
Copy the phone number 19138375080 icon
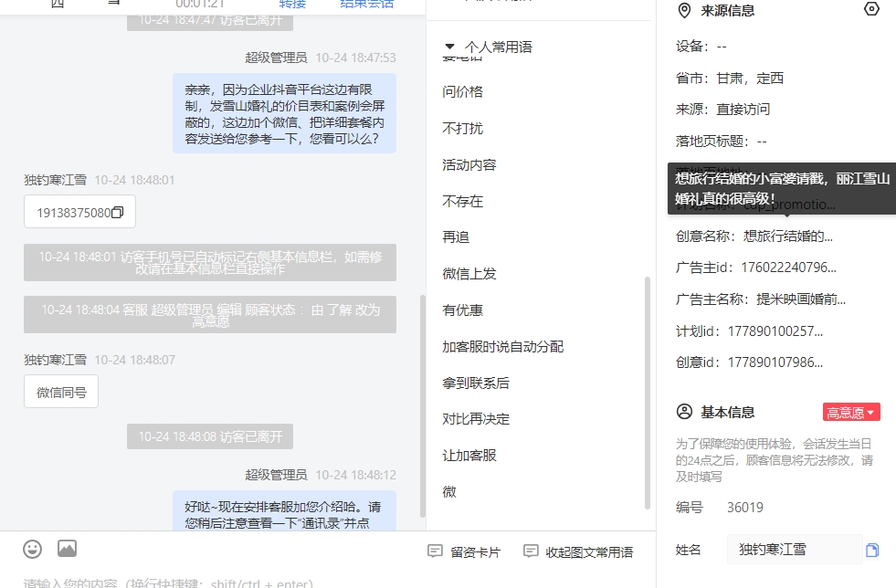pos(118,213)
